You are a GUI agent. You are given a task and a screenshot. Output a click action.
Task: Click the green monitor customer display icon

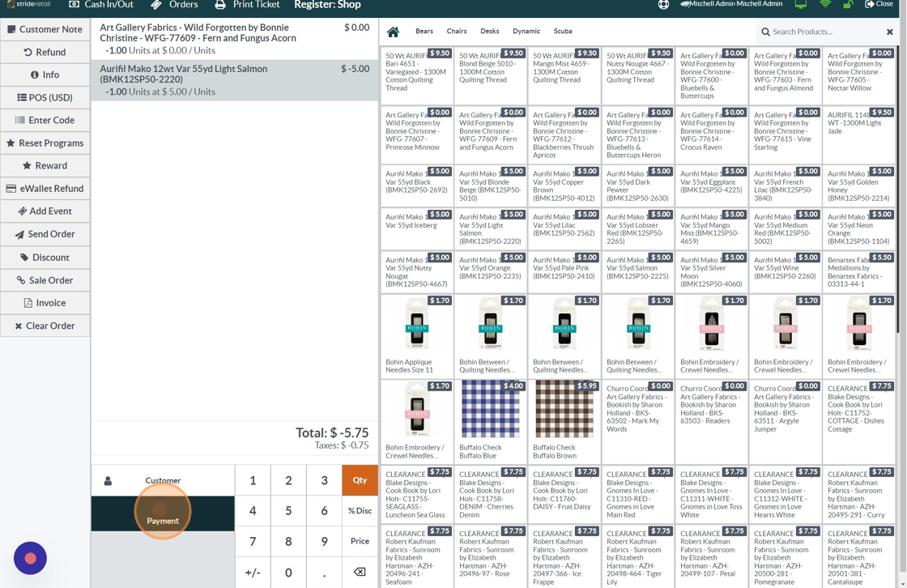(801, 4)
